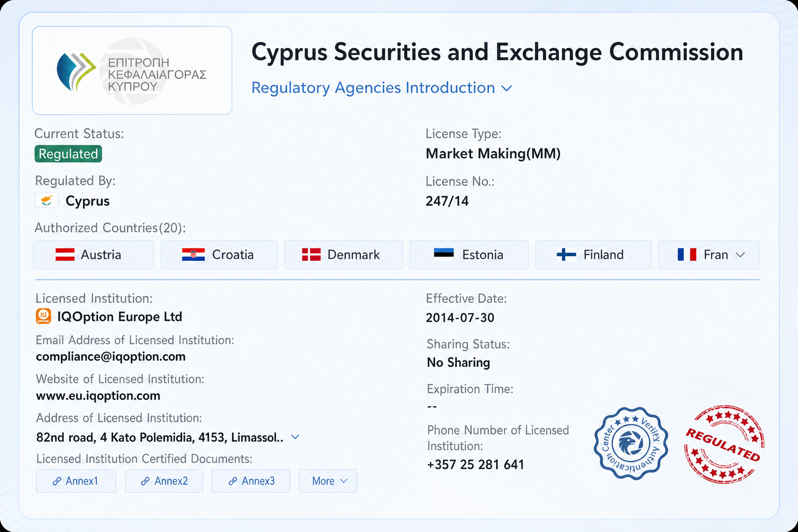Open the Annex2 document link
Screen dimensions: 798x532
click(164, 481)
